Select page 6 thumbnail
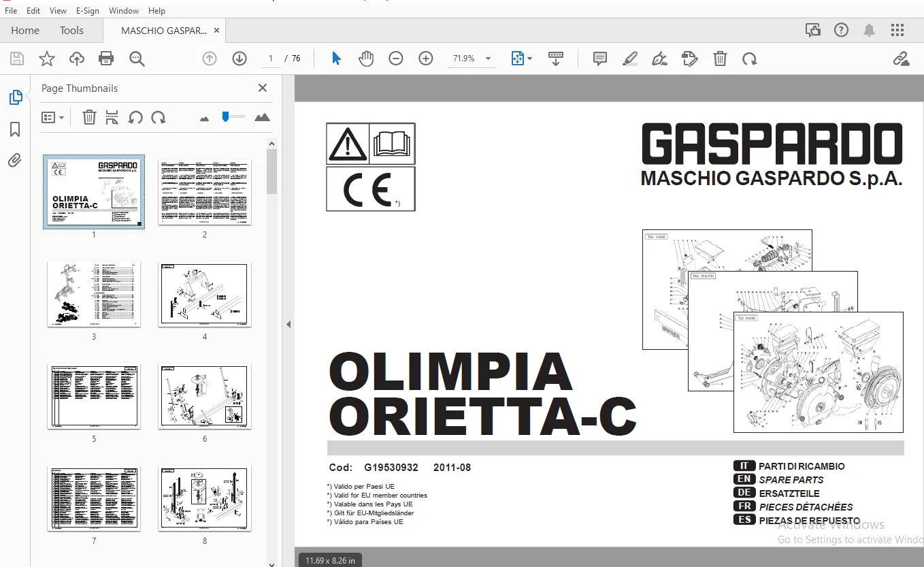 [x=205, y=396]
